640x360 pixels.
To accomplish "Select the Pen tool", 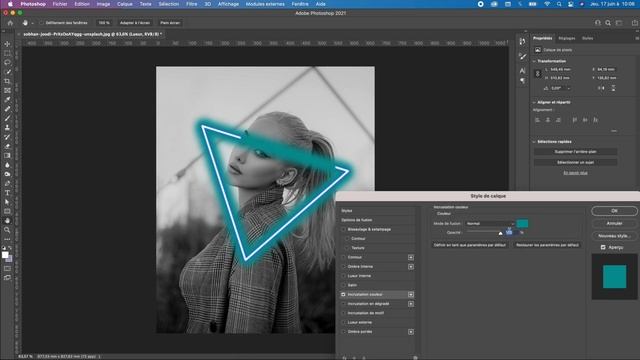I will tap(7, 183).
